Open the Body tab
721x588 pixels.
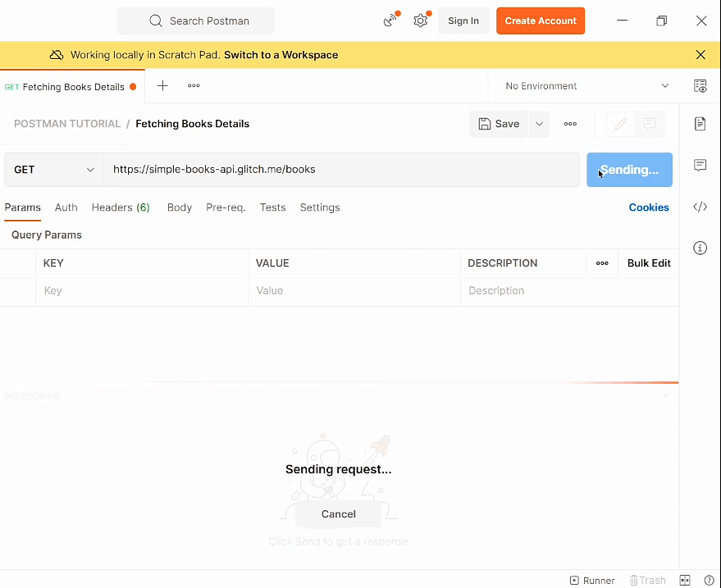click(x=180, y=207)
